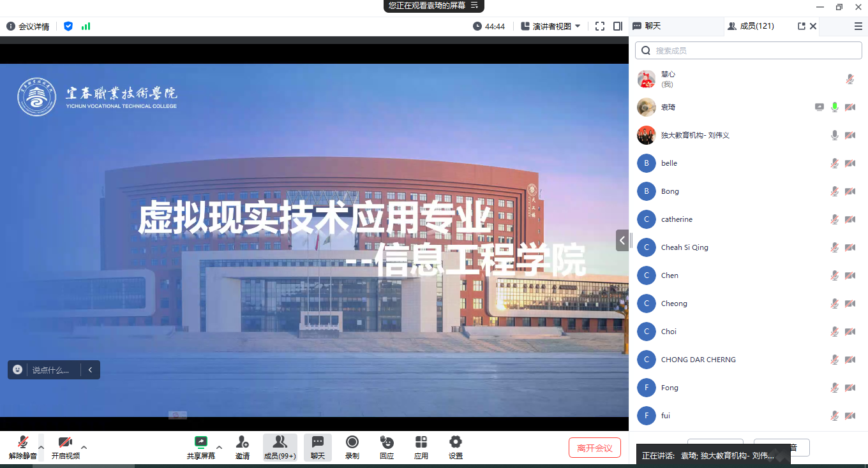Viewport: 868px width, 468px height.
Task: Enter full screen mode icon
Action: coord(599,26)
